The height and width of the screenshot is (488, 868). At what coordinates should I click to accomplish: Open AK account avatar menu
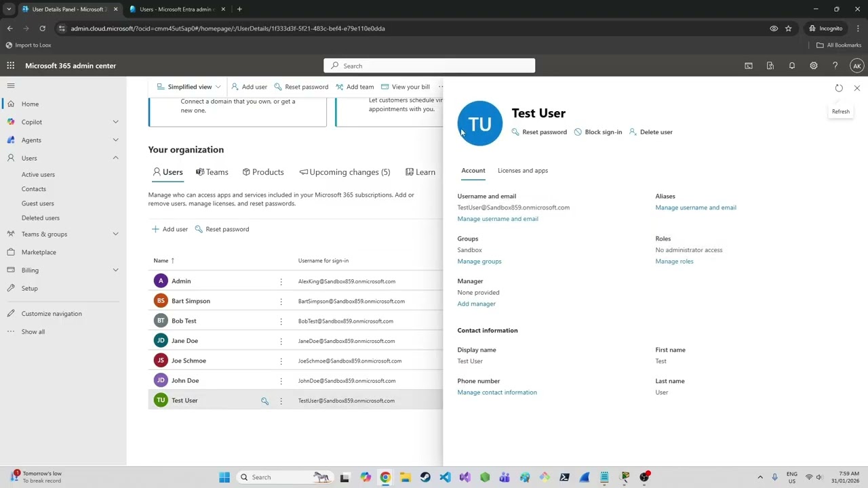(857, 66)
